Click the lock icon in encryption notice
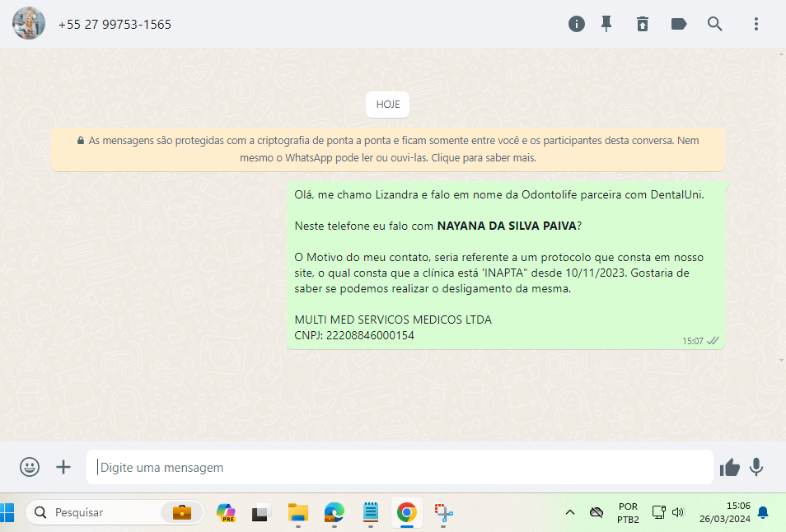Image resolution: width=786 pixels, height=532 pixels. (80, 141)
